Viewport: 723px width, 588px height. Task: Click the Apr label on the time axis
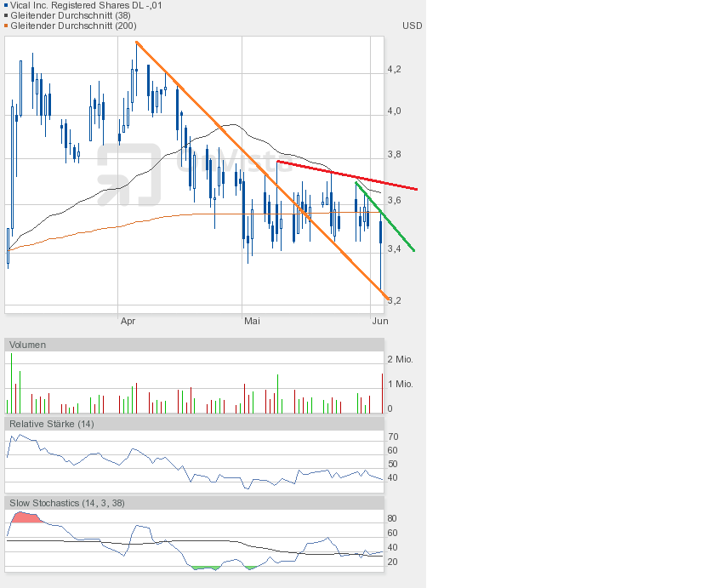[x=128, y=321]
